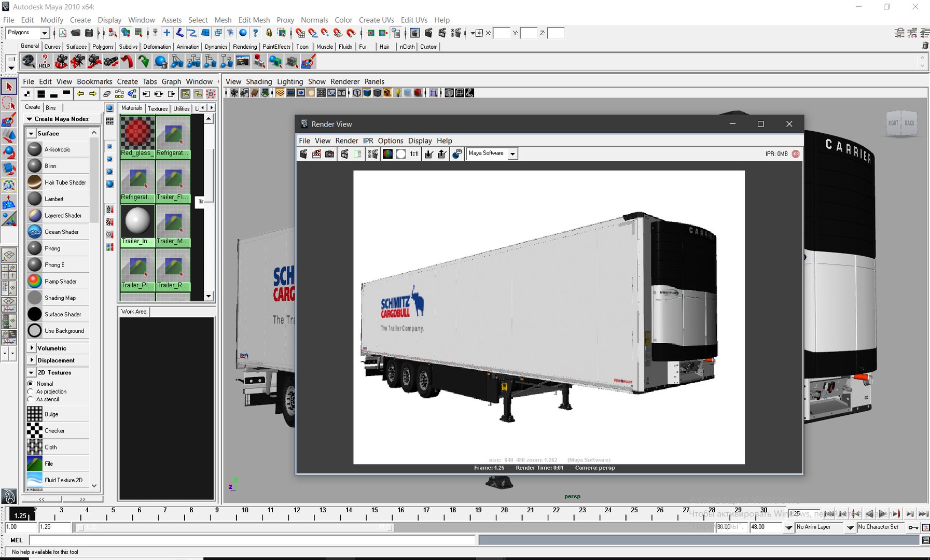
Task: Open IPR menu in Render View
Action: (x=368, y=141)
